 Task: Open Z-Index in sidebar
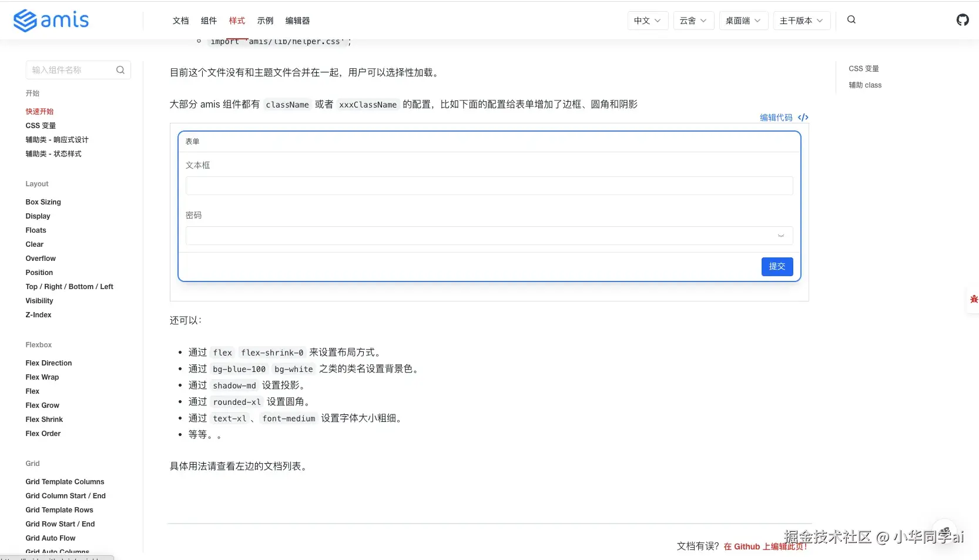(38, 315)
